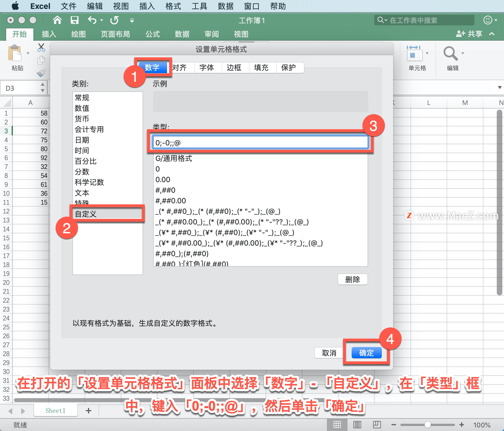Image resolution: width=504 pixels, height=431 pixels.
Task: Choose G/通用格式 in the type list
Action: coord(260,159)
